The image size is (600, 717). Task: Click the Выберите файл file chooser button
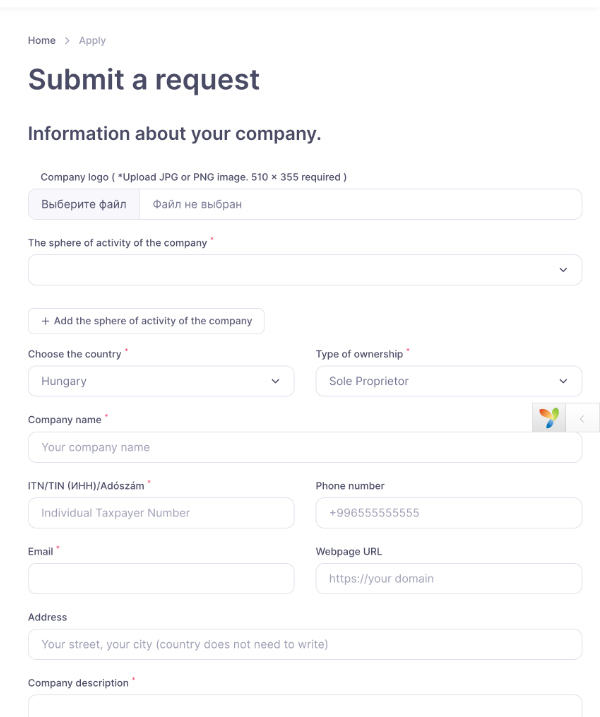(x=84, y=204)
